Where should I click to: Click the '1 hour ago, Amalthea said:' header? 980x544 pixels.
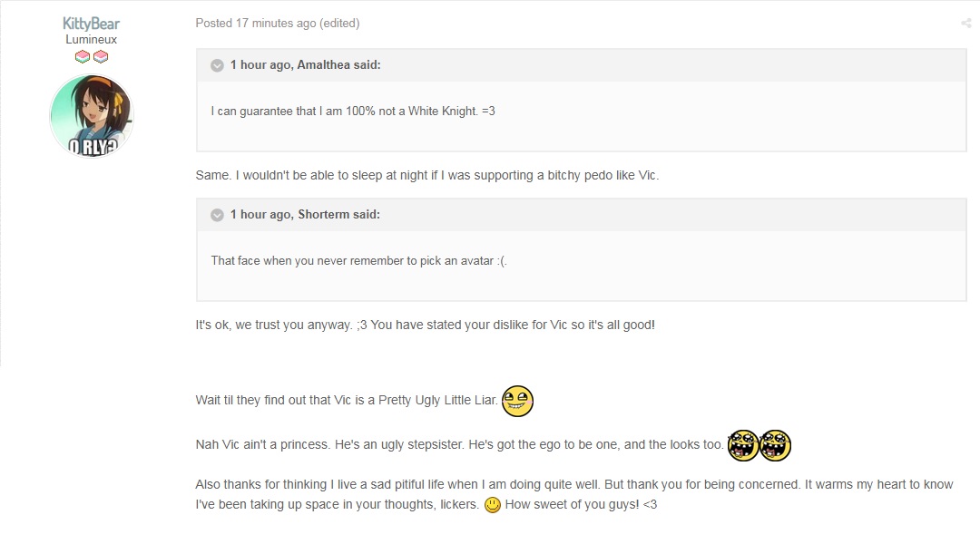tap(305, 65)
